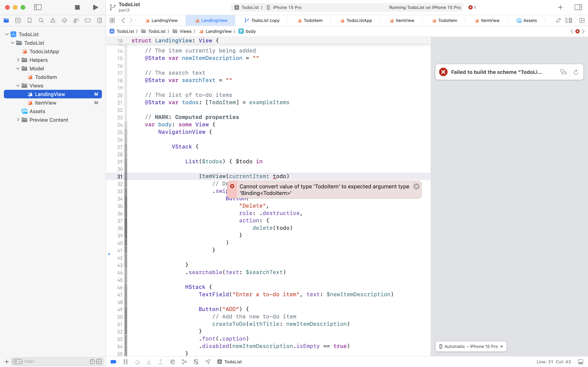The width and height of the screenshot is (588, 367).
Task: Click the diagnostics stethoscope icon
Action: [x=563, y=72]
